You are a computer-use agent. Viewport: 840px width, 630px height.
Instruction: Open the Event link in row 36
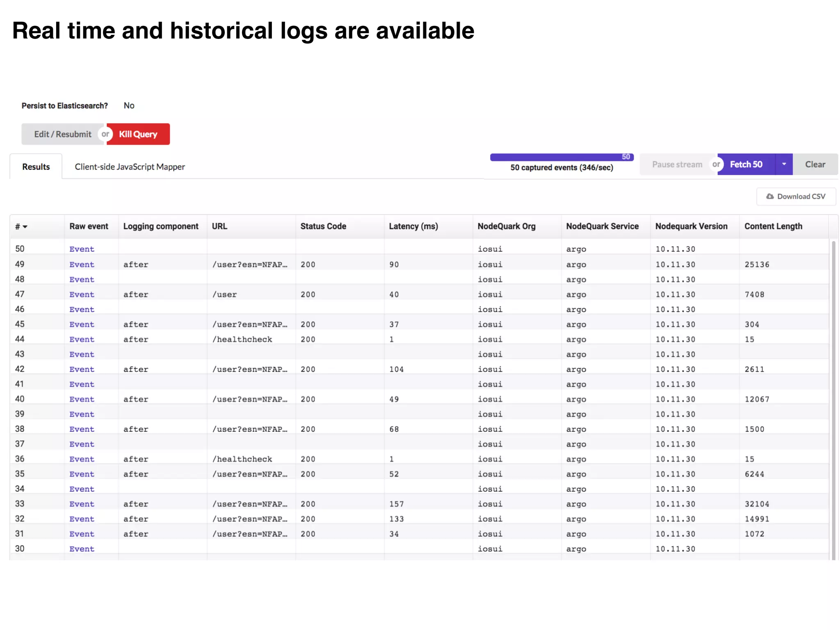[x=82, y=459]
